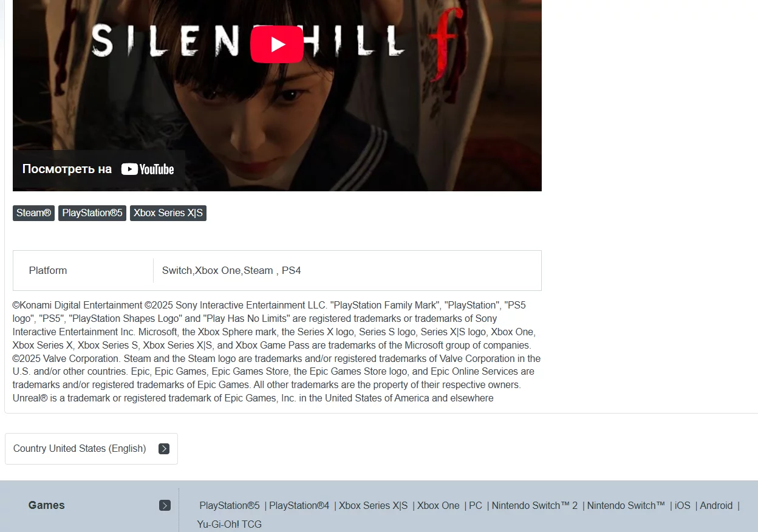The height and width of the screenshot is (532, 758).
Task: Expand the Games footer section arrow
Action: (x=165, y=505)
